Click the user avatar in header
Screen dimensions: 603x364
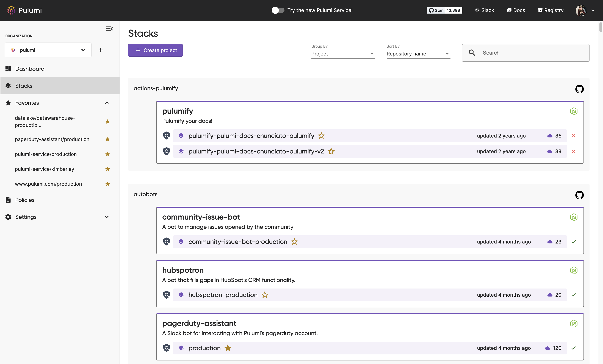(x=581, y=10)
